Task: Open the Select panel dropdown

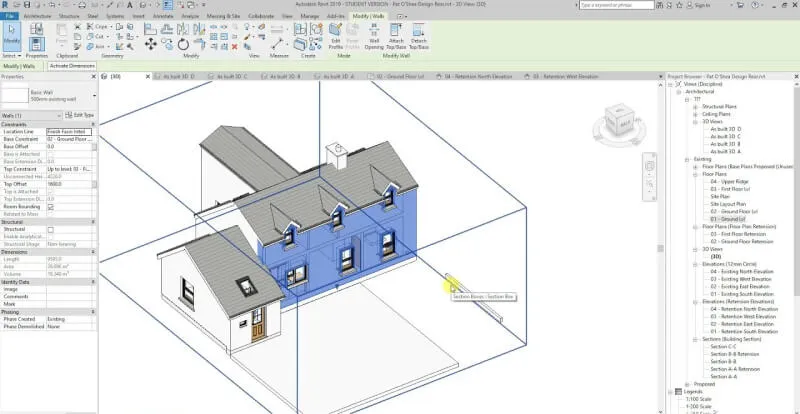Action: (x=11, y=56)
